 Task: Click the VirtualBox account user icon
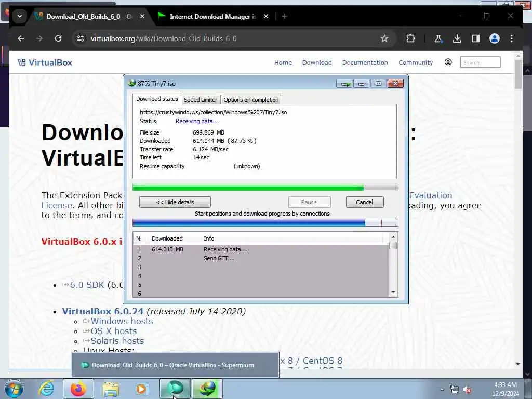click(448, 62)
